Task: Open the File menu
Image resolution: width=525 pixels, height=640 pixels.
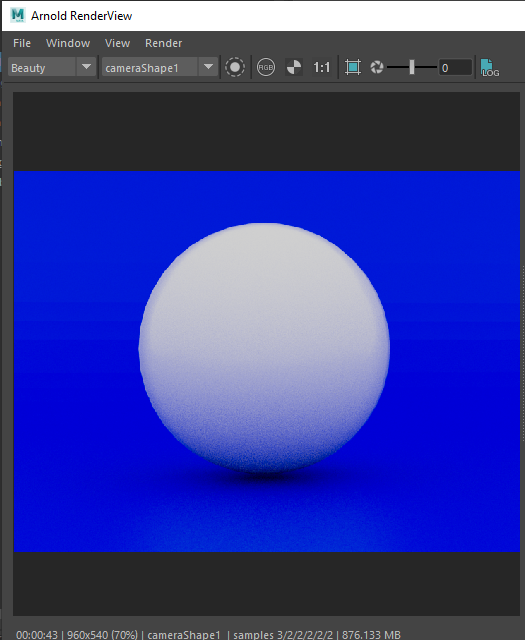Action: (x=22, y=43)
